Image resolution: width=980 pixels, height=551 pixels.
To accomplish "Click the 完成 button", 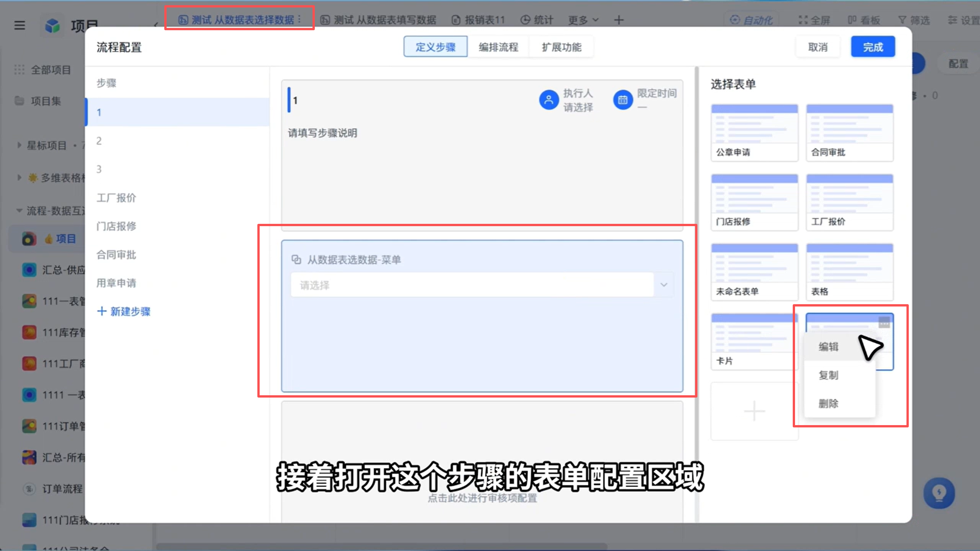I will click(873, 47).
